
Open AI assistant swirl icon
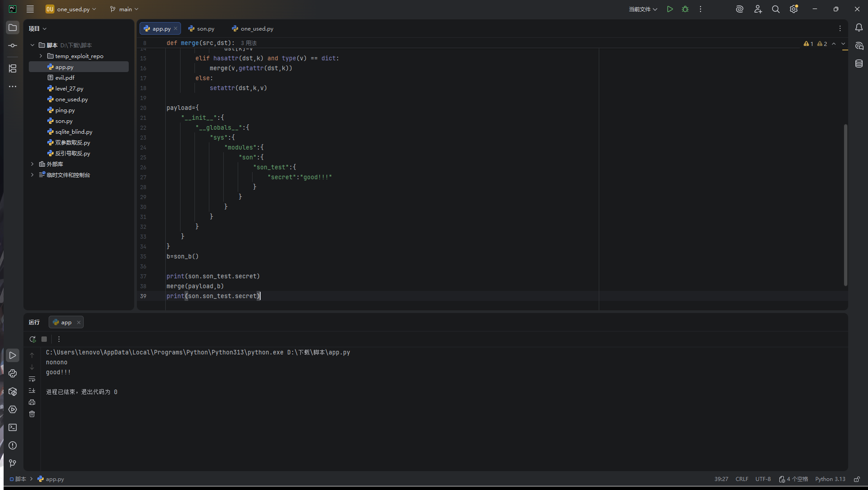point(739,9)
